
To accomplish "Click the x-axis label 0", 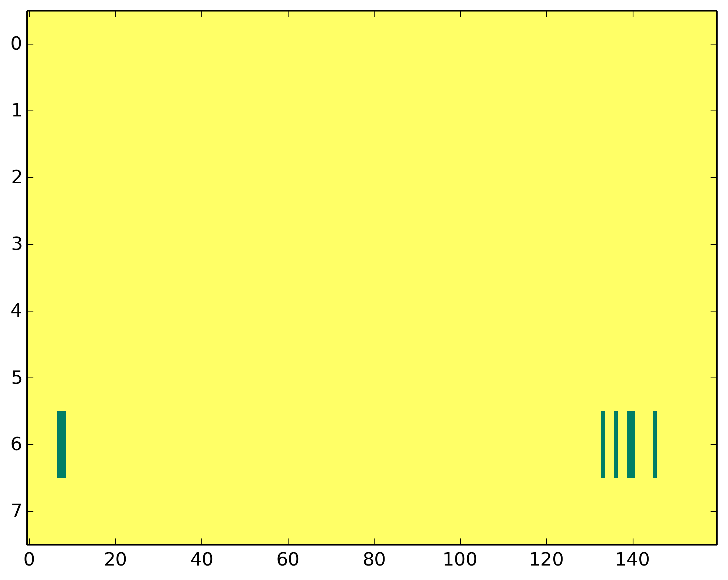I will pyautogui.click(x=29, y=560).
